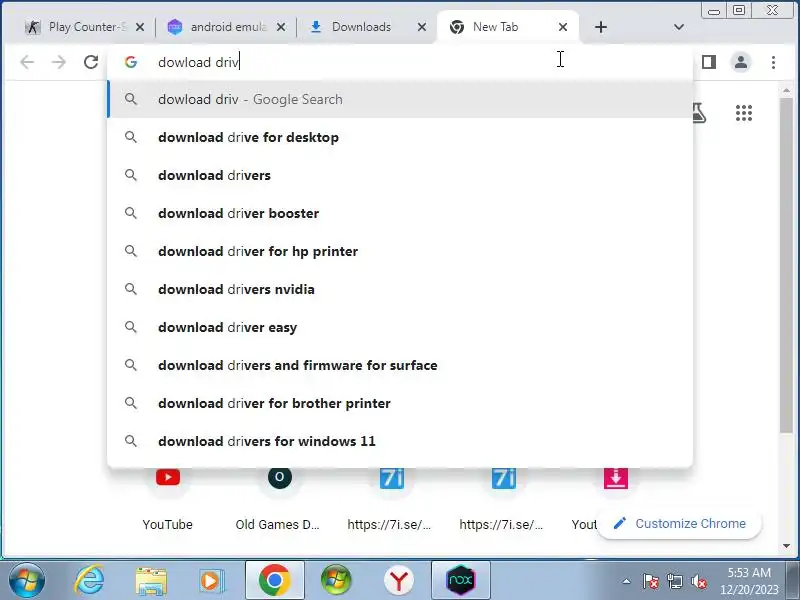Choose 'download driver for brother printer' suggestion
800x600 pixels.
coord(400,404)
